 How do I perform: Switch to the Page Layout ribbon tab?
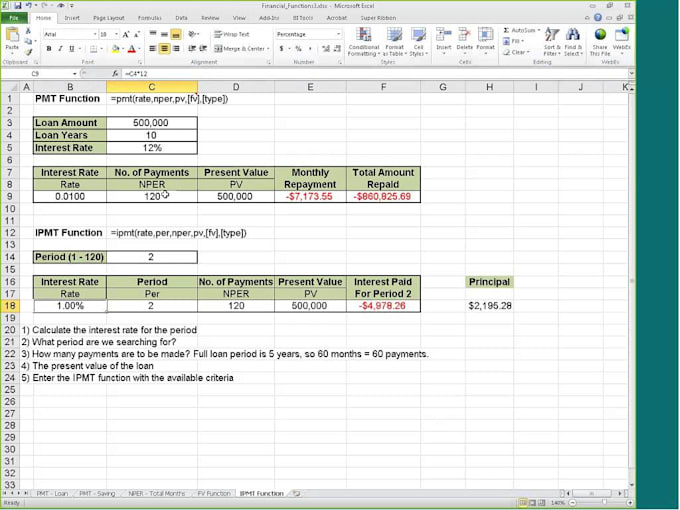pos(108,18)
